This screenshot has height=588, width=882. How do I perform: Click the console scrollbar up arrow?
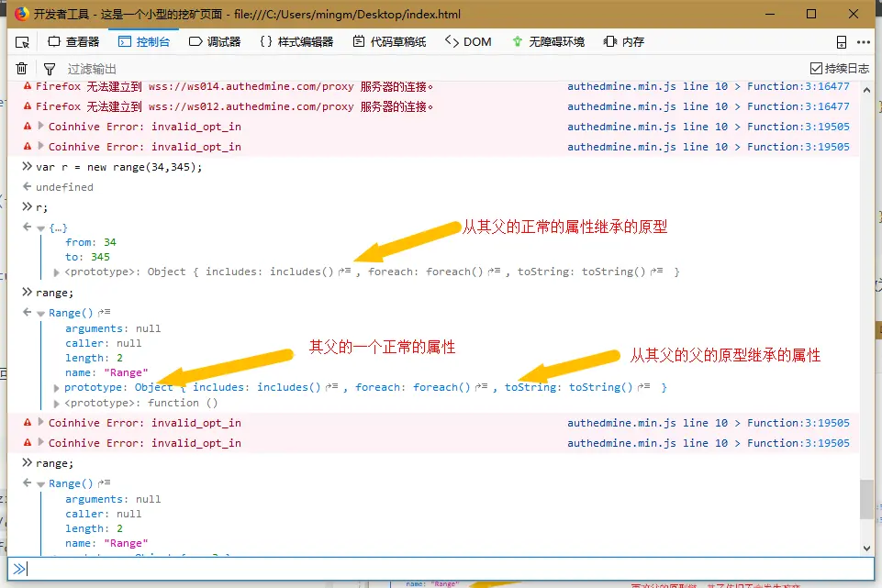(x=866, y=90)
